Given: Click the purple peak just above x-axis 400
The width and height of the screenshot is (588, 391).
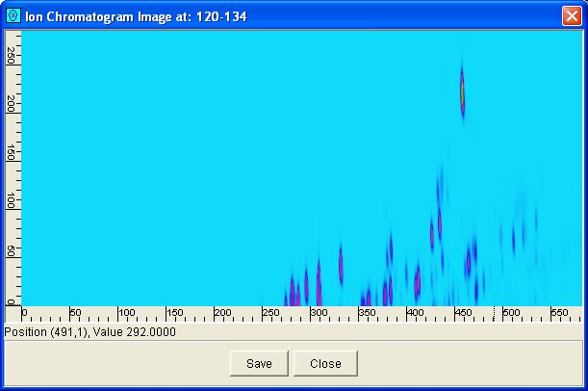Looking at the screenshot, I should (x=417, y=281).
